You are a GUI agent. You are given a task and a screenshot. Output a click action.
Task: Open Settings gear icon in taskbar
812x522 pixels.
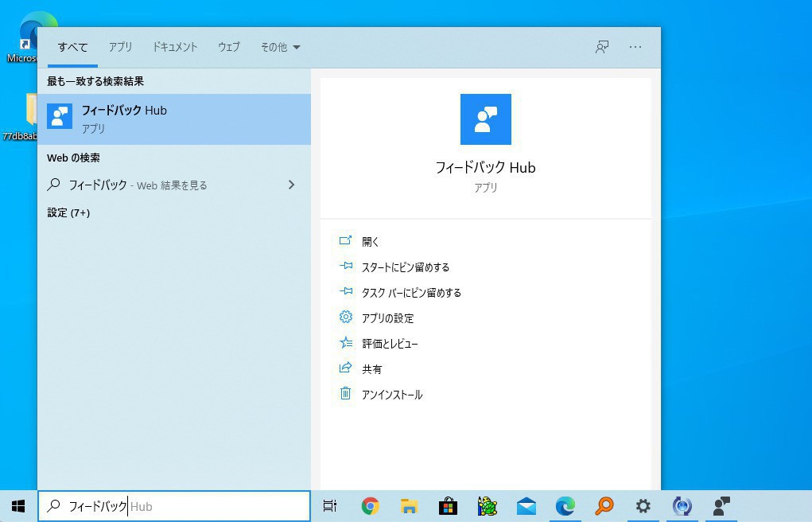click(643, 506)
